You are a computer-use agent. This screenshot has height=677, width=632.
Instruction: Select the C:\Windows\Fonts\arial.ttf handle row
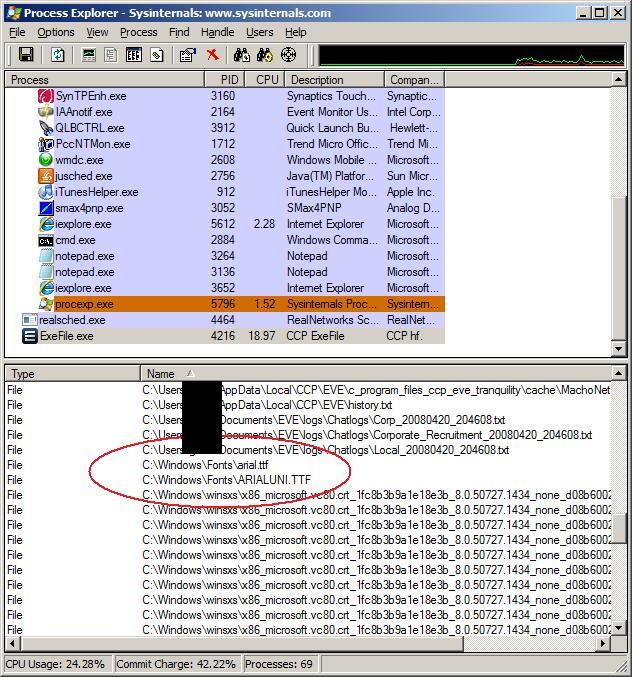[308, 465]
